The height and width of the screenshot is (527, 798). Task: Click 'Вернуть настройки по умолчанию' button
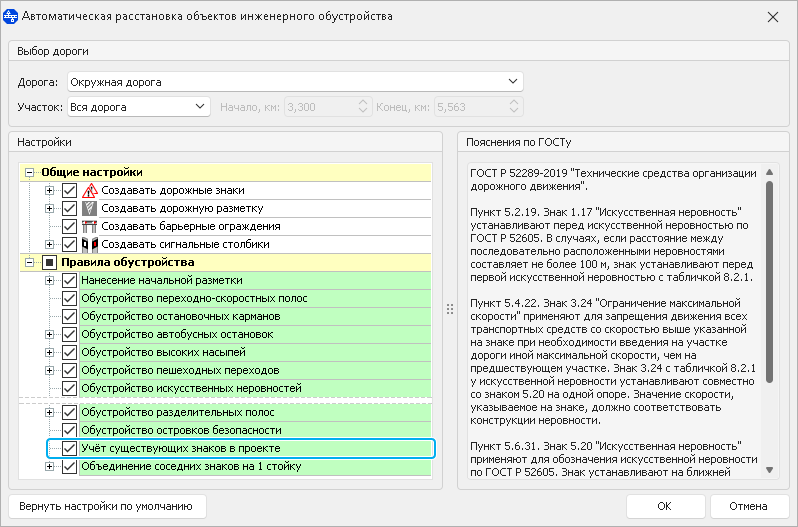[107, 507]
